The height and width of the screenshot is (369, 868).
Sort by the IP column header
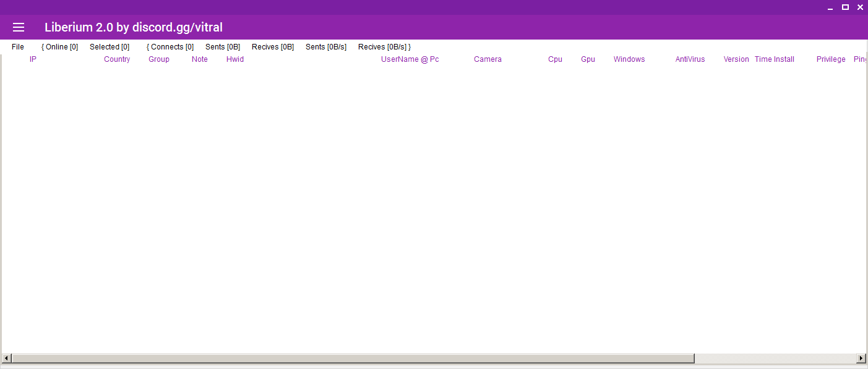[x=33, y=59]
